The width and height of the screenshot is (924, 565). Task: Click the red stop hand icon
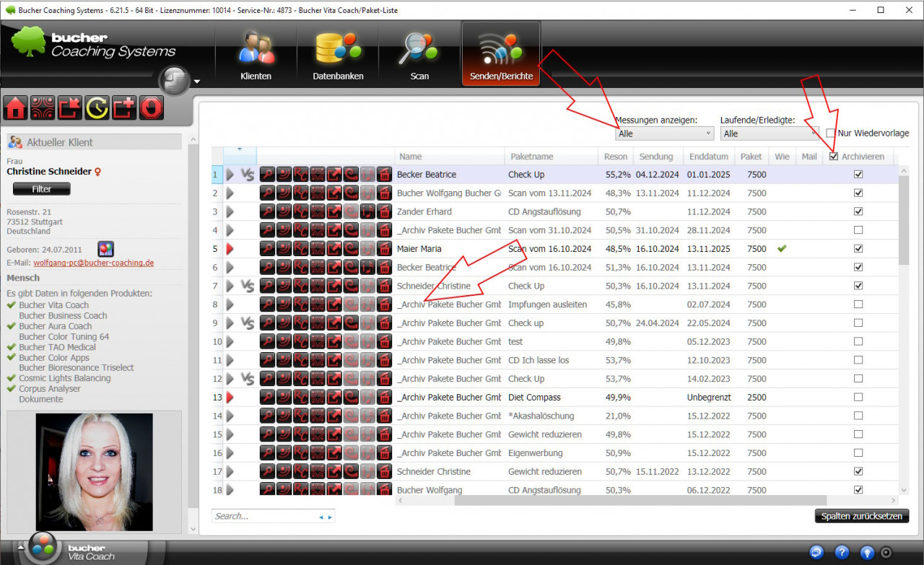[x=151, y=108]
